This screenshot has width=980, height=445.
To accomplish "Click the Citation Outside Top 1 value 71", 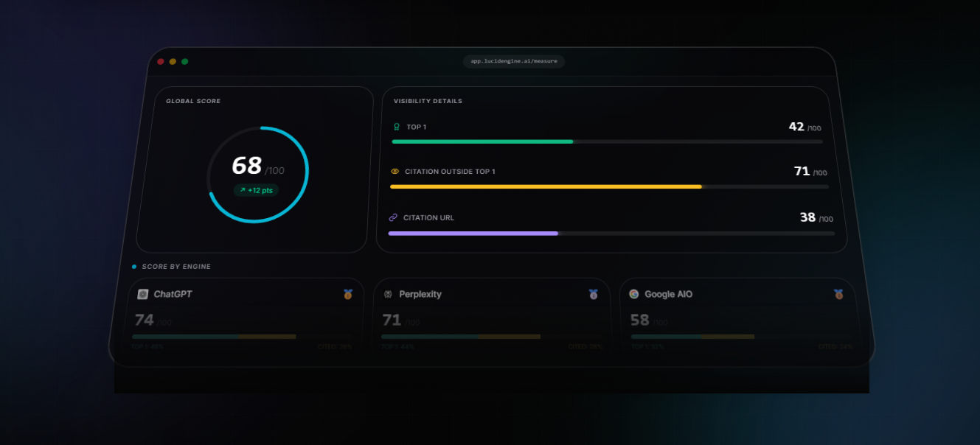I will coord(802,172).
